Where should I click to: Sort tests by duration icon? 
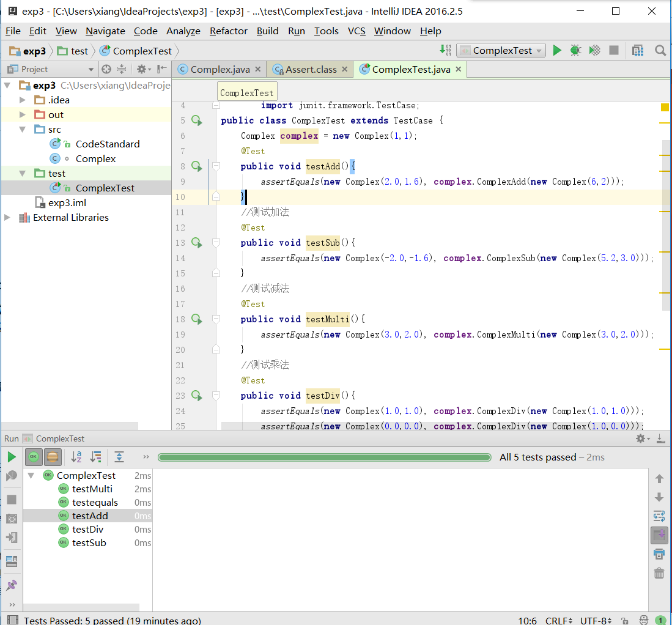(x=95, y=457)
